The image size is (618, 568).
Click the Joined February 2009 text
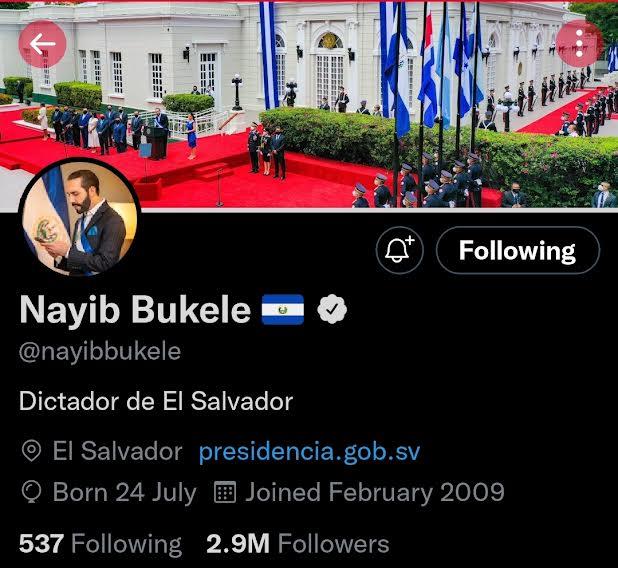coord(375,493)
